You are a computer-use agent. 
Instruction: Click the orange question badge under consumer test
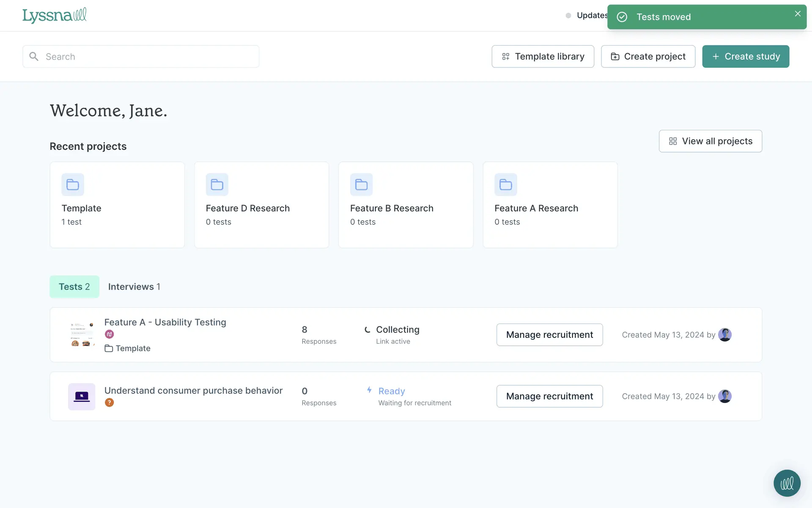(109, 403)
